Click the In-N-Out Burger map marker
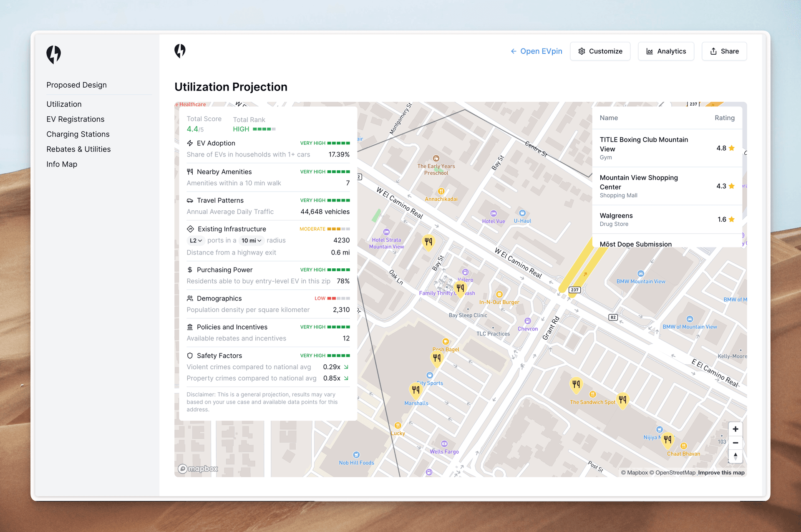 tap(499, 295)
